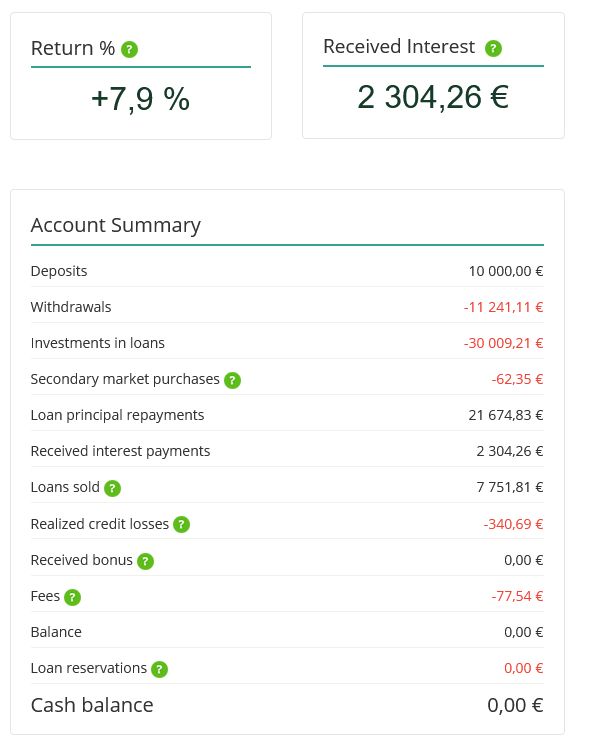This screenshot has height=752, width=591.
Task: Select the Withdrawals amount -11 241,11 €
Action: click(x=504, y=307)
